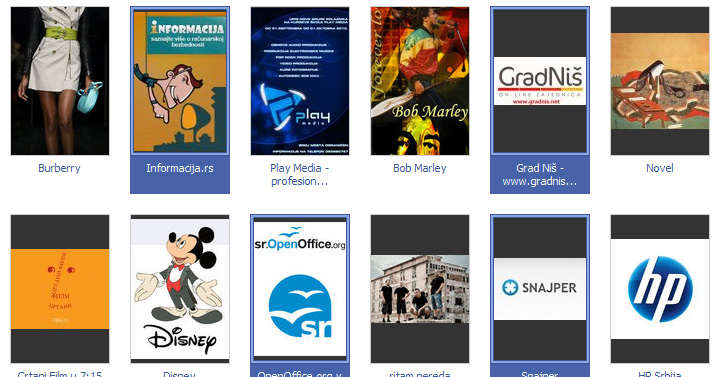Click the Grad Niš - www.gradnis... link
The image size is (717, 377).
tap(540, 175)
